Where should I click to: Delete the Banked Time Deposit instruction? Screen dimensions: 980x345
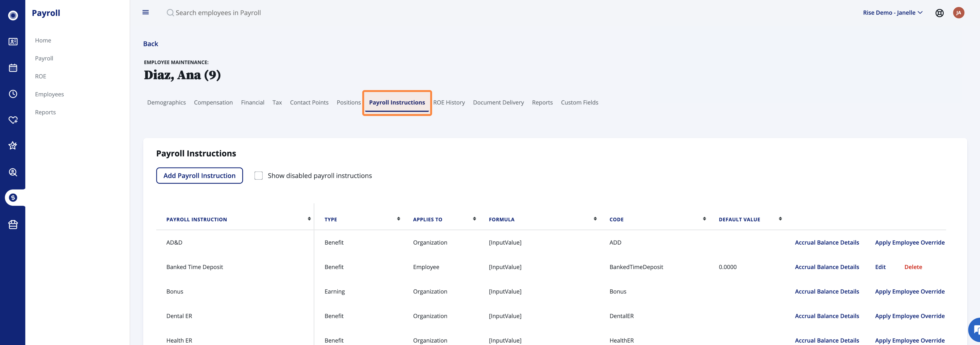[x=913, y=267]
